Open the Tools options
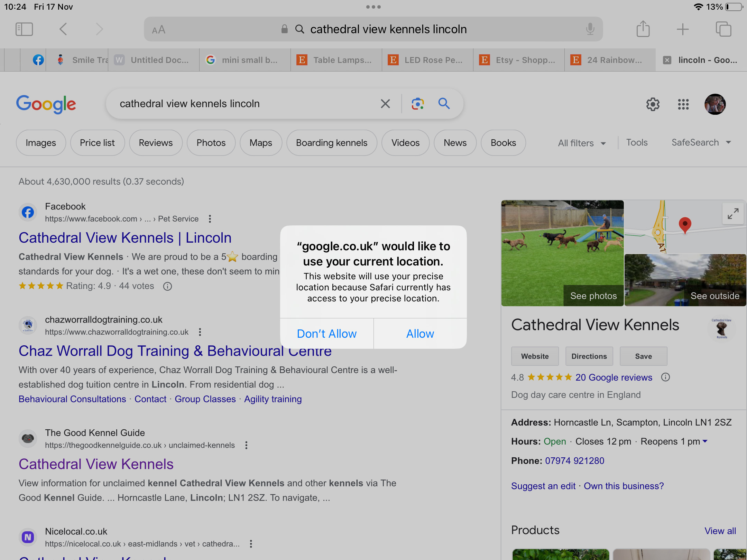Screen dimensions: 747x560 click(637, 142)
